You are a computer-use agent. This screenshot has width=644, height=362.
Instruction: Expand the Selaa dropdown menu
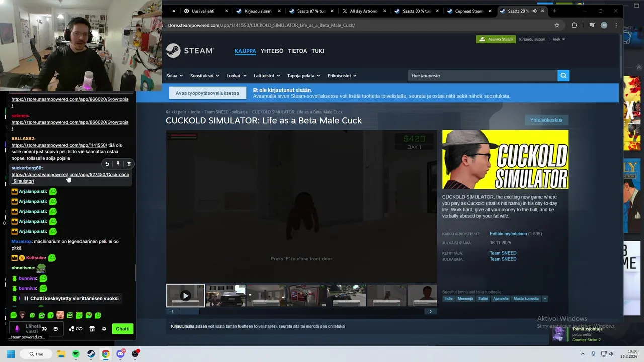coord(174,76)
